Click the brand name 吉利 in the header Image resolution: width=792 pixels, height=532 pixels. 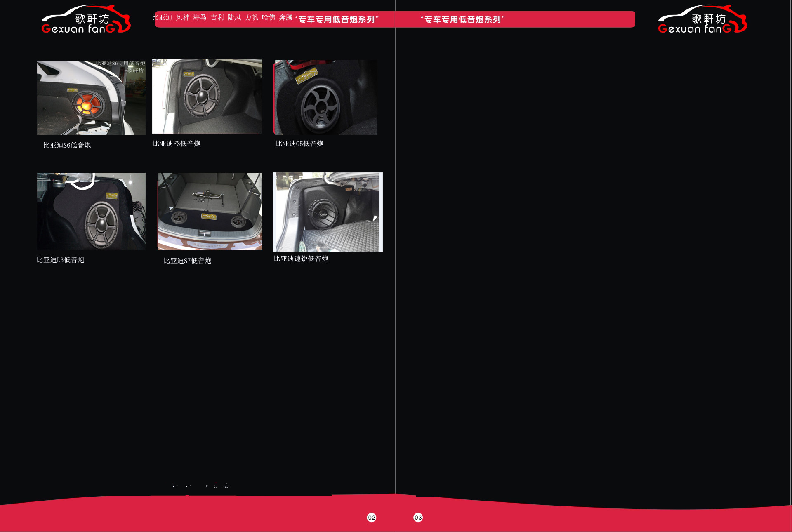coord(217,17)
